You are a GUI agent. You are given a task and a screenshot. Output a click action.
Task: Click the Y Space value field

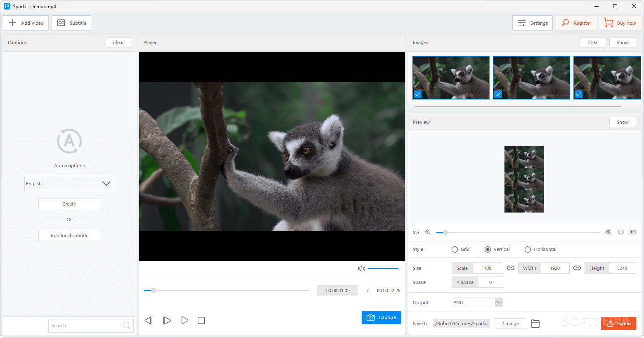tap(490, 282)
